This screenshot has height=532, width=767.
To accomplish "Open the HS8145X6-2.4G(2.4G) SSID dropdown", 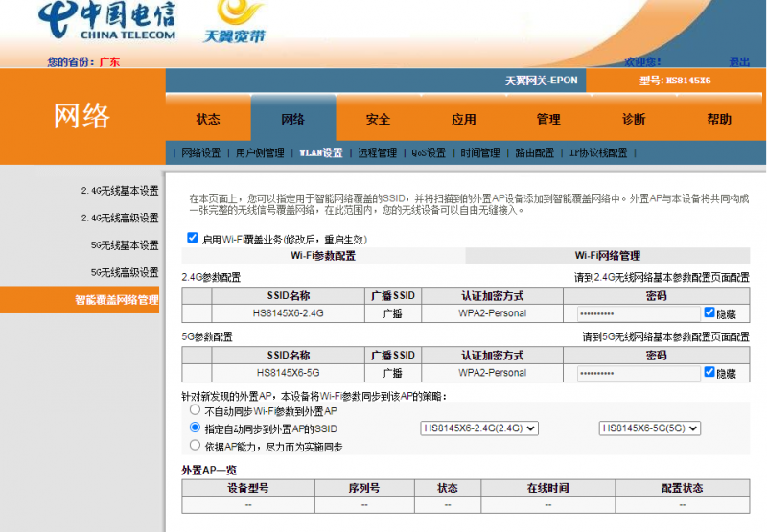I will point(479,428).
